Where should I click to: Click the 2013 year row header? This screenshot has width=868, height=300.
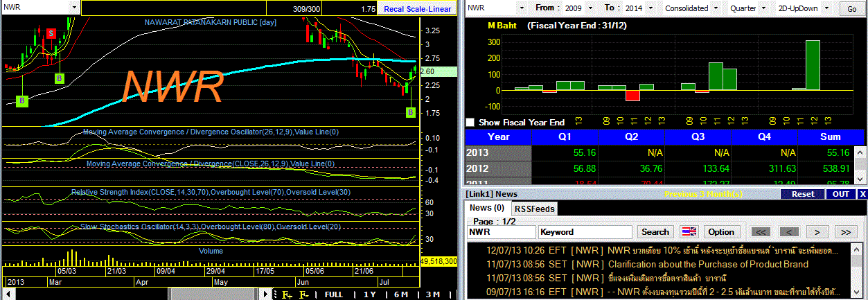click(x=498, y=152)
